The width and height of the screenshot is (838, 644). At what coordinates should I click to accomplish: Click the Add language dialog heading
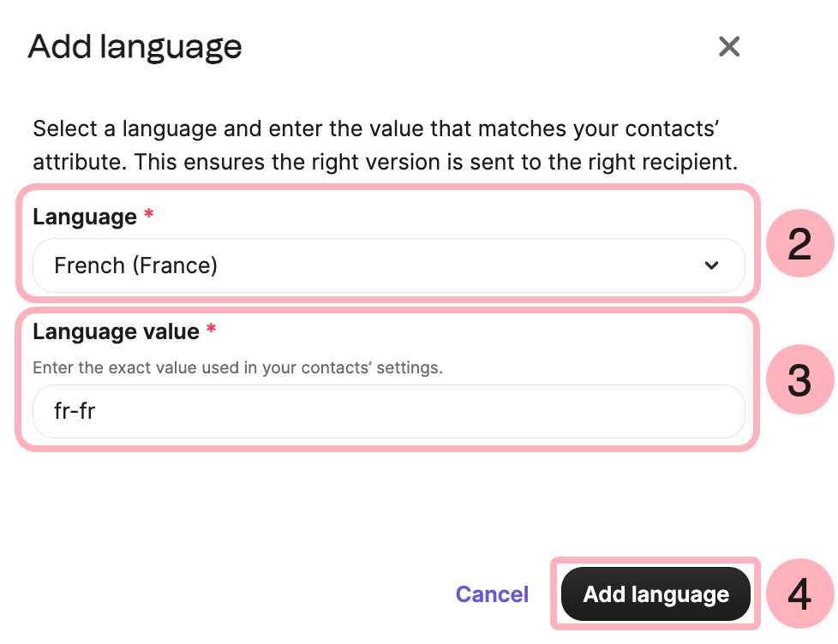(x=135, y=46)
